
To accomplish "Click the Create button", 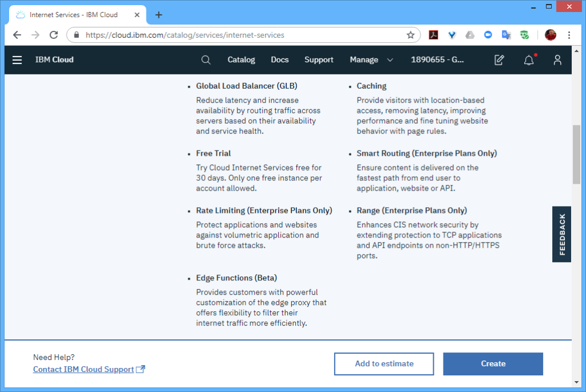I will 493,363.
